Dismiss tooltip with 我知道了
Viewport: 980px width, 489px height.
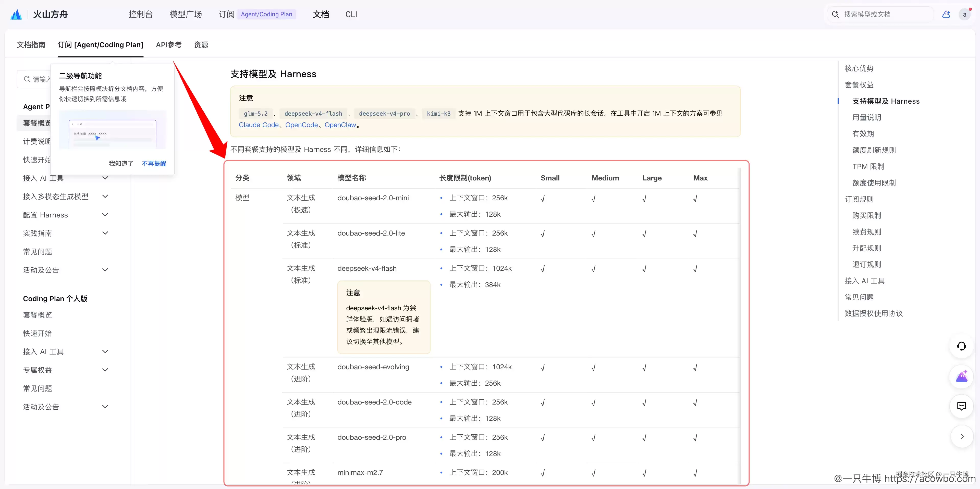pyautogui.click(x=121, y=163)
